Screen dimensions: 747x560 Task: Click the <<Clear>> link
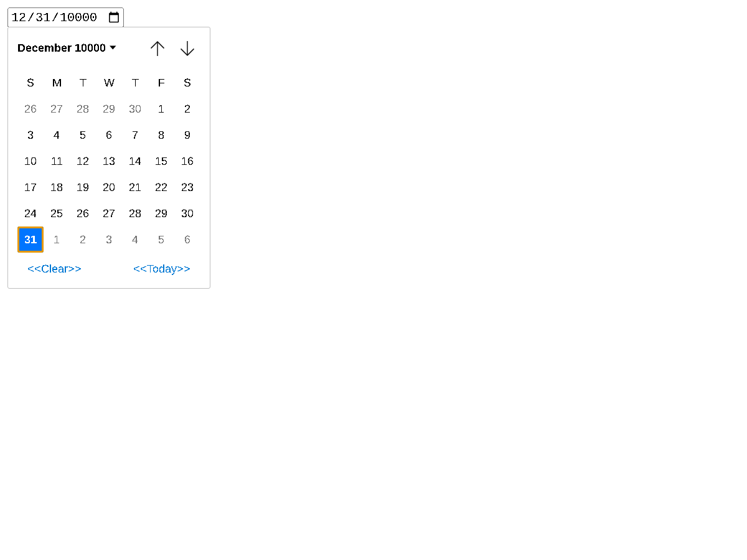point(54,269)
